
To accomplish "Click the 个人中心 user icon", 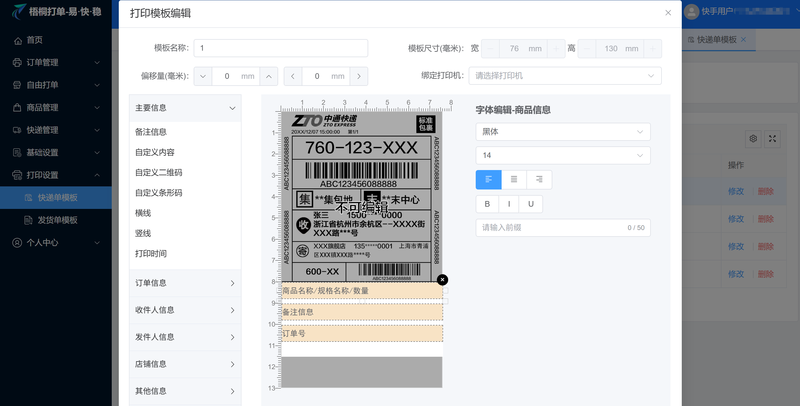I will click(17, 243).
